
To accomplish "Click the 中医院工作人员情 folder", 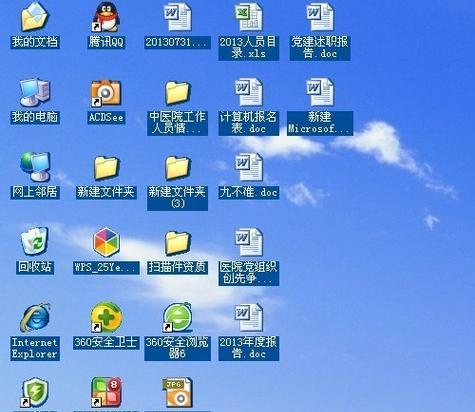I will tap(177, 93).
